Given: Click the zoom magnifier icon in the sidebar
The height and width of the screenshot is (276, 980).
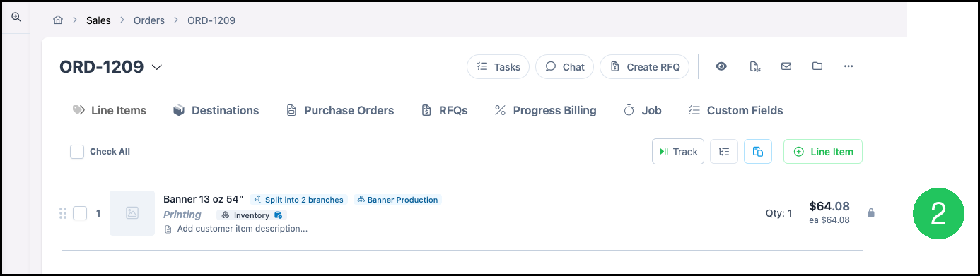Looking at the screenshot, I should (16, 18).
